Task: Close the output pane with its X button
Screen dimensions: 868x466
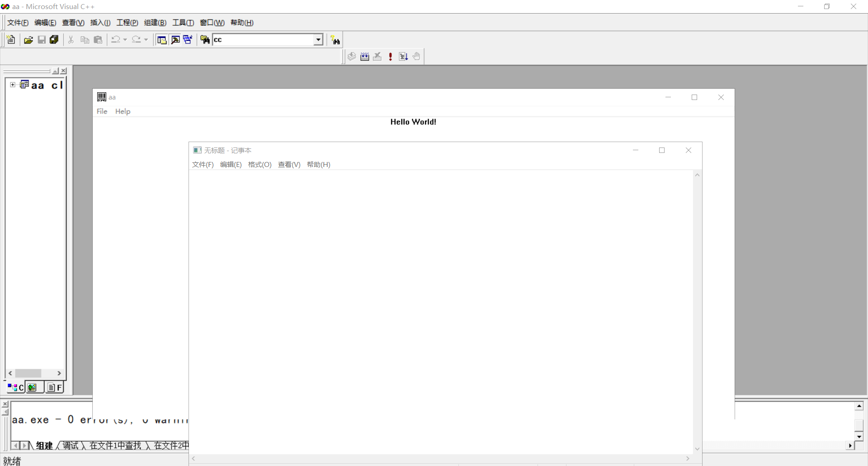Action: pyautogui.click(x=5, y=404)
